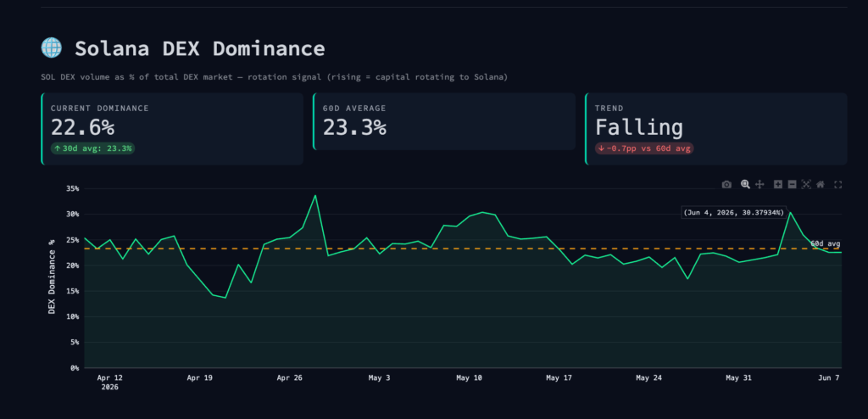Click the Zoom in plus icon

778,185
